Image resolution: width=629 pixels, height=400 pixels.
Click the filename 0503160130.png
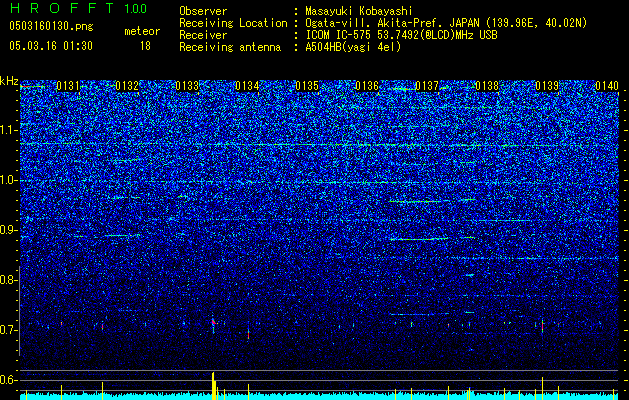click(x=51, y=26)
